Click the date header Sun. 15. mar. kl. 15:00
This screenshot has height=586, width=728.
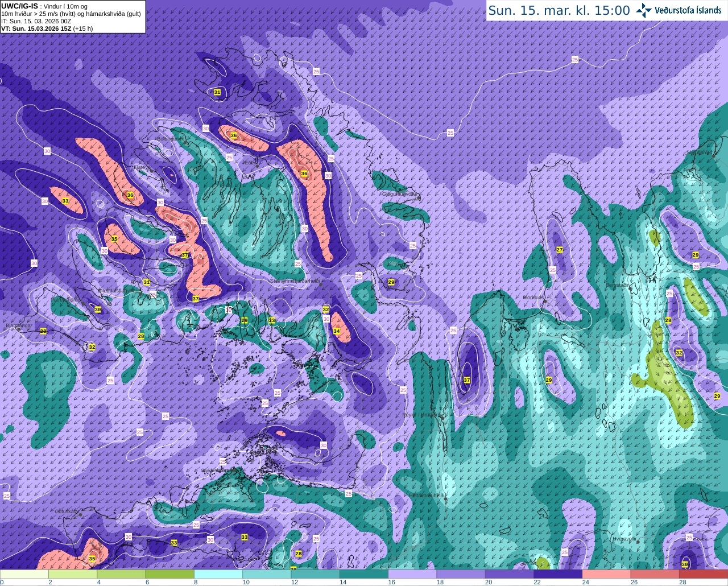(559, 10)
